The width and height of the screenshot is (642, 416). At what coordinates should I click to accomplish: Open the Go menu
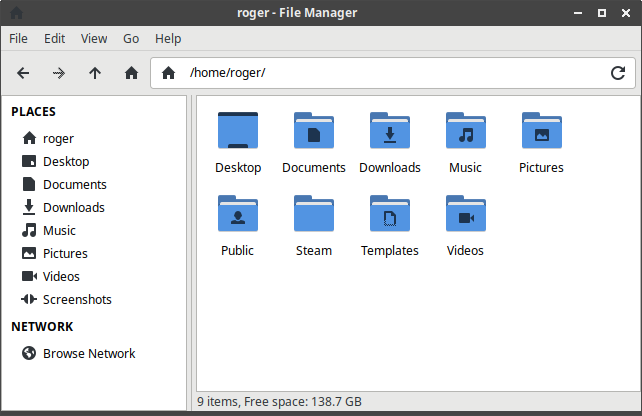[131, 39]
